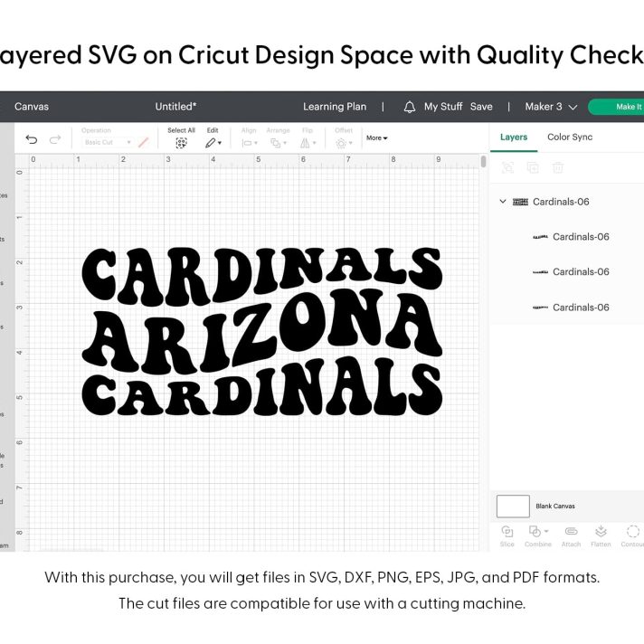Collapse the Cardinals-06 layer group
Image resolution: width=644 pixels, height=644 pixels.
pyautogui.click(x=502, y=201)
